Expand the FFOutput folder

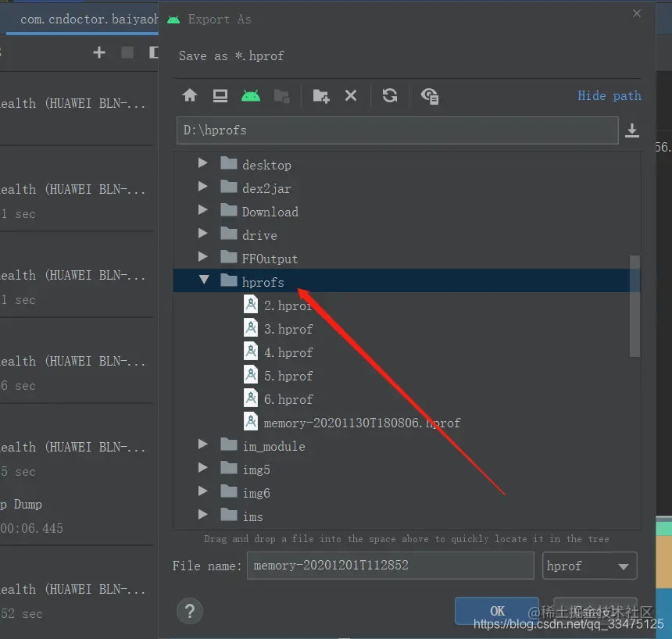point(202,257)
